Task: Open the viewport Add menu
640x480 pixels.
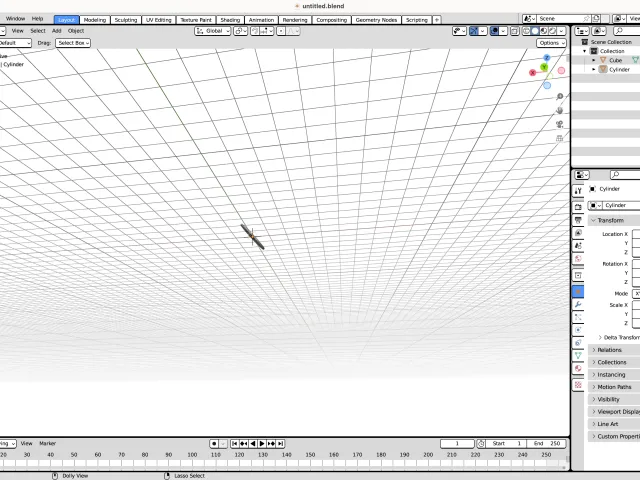Action: pyautogui.click(x=56, y=31)
